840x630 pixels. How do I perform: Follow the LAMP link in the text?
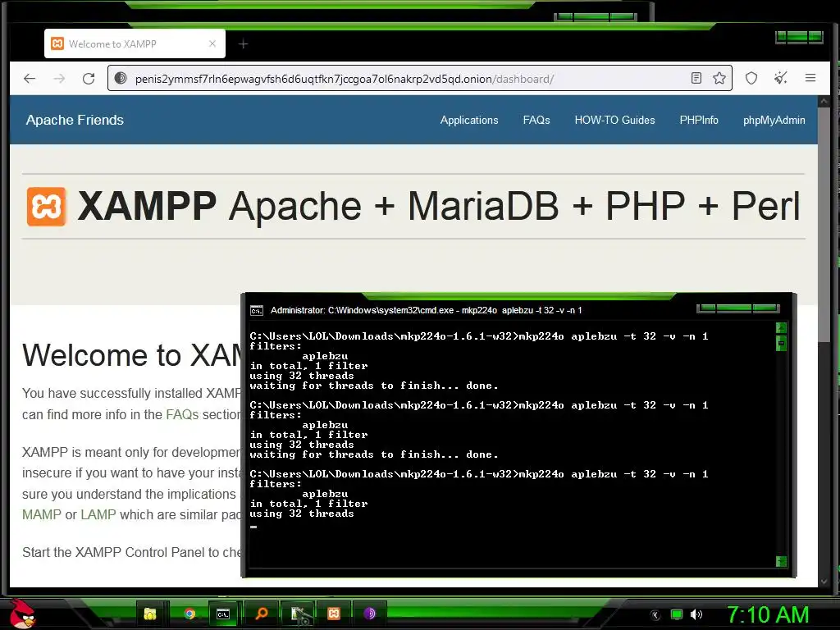point(98,515)
